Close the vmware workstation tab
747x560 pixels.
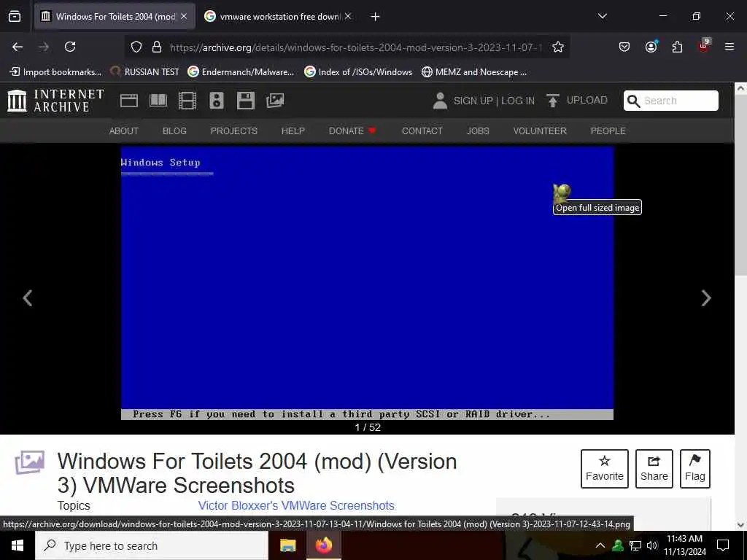(x=348, y=17)
